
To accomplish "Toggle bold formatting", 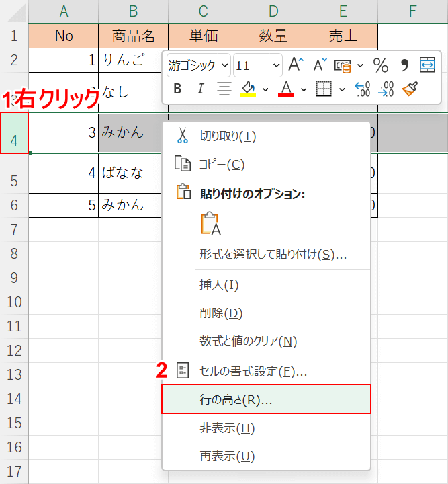I will tap(177, 89).
